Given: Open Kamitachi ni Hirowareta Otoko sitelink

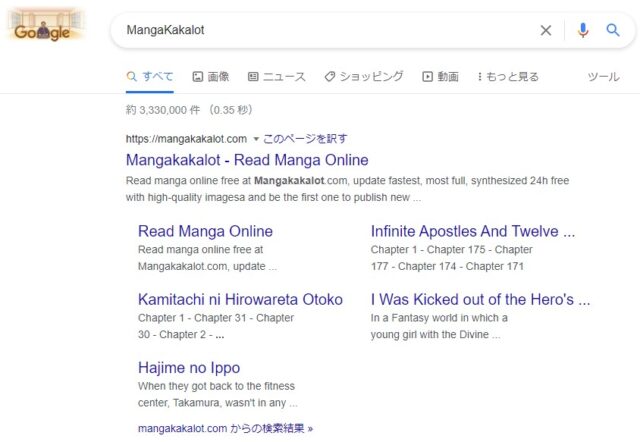Looking at the screenshot, I should (240, 300).
